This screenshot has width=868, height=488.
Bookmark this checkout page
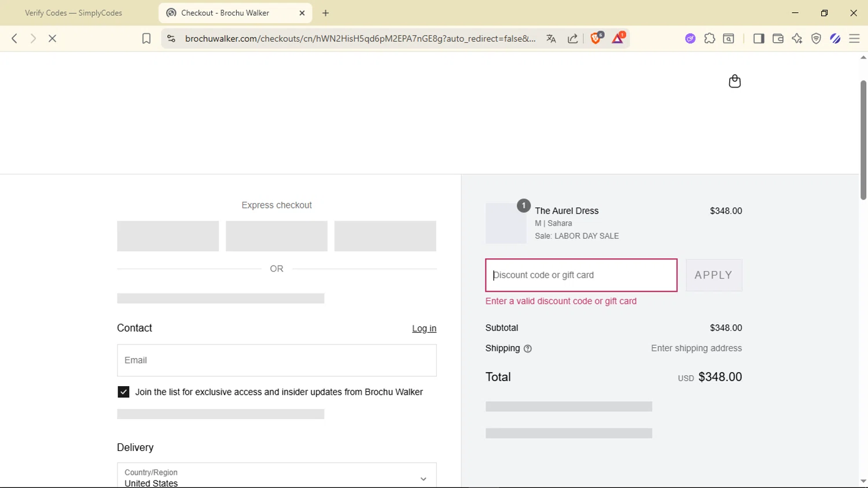point(146,39)
